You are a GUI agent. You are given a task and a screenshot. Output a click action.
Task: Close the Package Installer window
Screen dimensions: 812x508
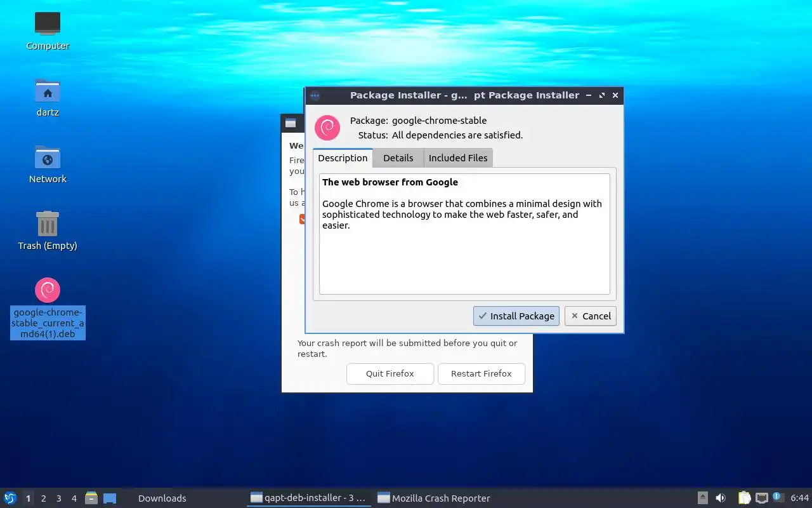(x=615, y=95)
